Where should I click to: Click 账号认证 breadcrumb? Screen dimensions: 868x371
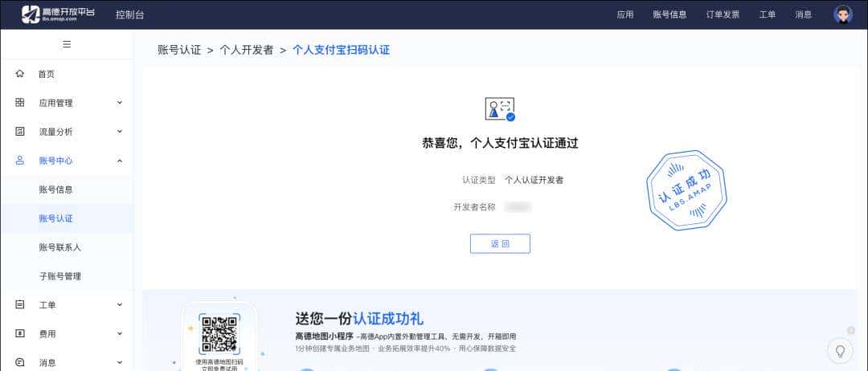pyautogui.click(x=179, y=50)
